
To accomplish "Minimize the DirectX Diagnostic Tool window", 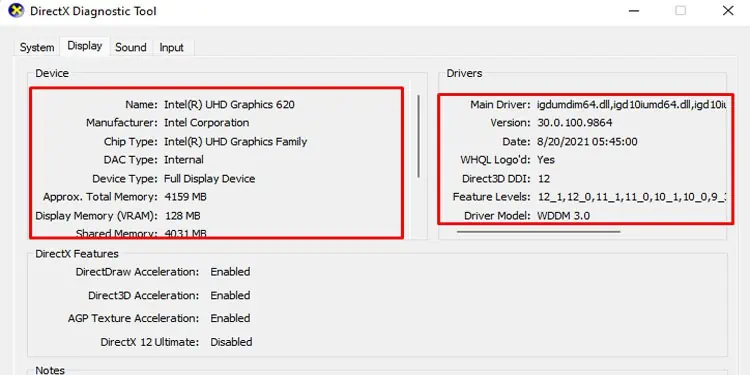I will tap(634, 11).
